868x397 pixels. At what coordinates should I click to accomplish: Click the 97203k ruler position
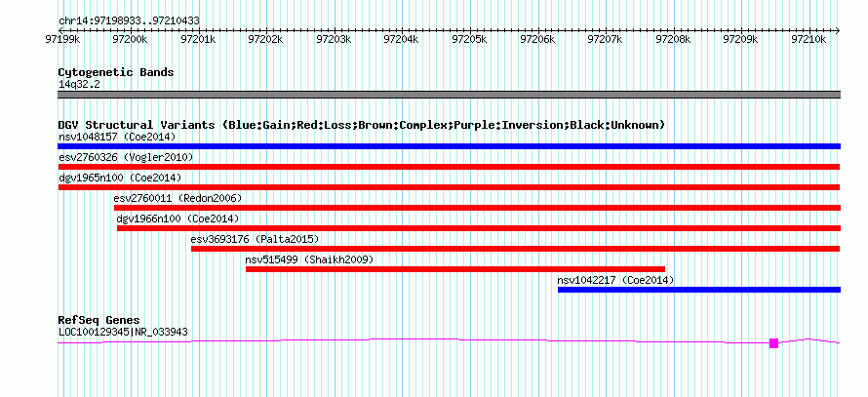click(x=334, y=40)
